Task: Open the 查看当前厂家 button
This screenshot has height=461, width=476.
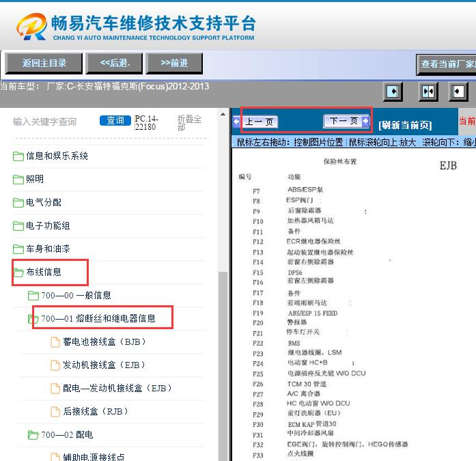Action: [x=446, y=64]
